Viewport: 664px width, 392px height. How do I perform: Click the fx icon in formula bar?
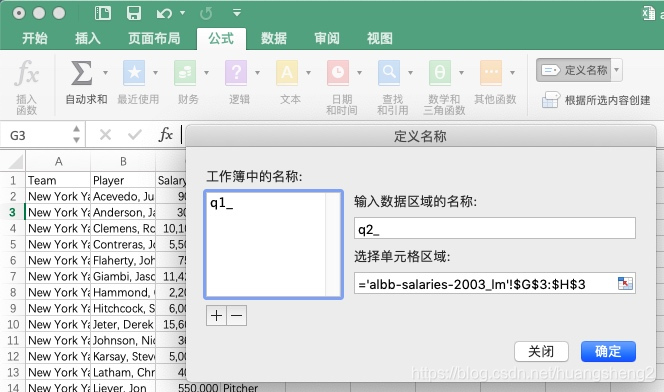(x=166, y=135)
